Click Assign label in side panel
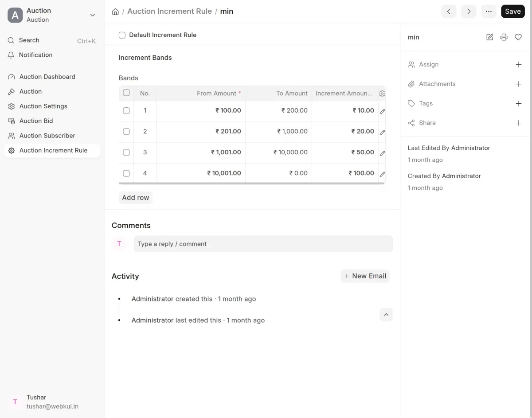 tap(429, 64)
